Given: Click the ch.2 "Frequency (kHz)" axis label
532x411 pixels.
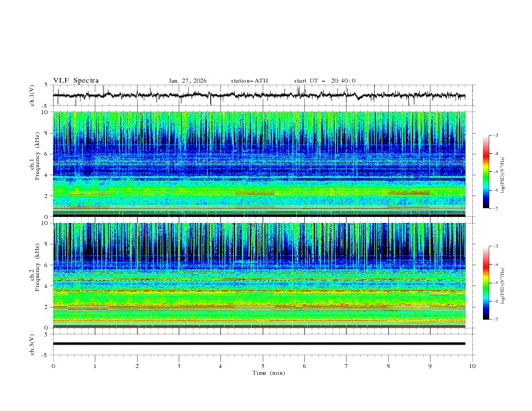Looking at the screenshot, I should pos(38,267).
